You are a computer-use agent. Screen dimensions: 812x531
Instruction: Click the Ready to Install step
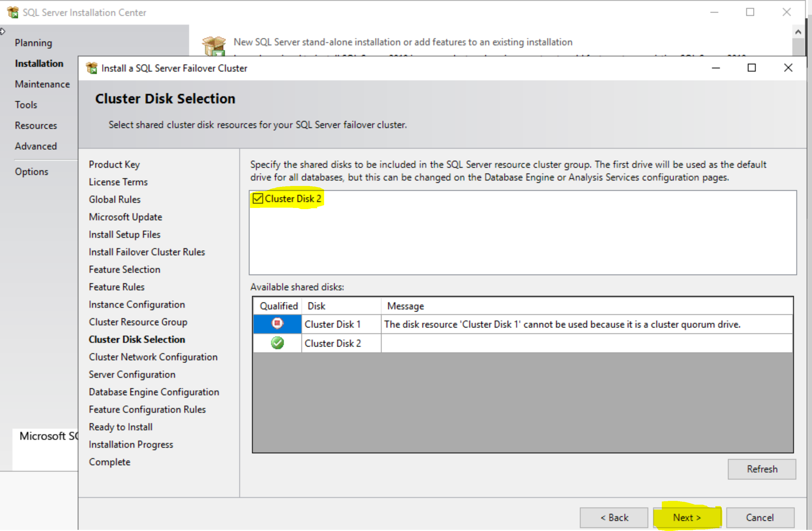click(120, 427)
